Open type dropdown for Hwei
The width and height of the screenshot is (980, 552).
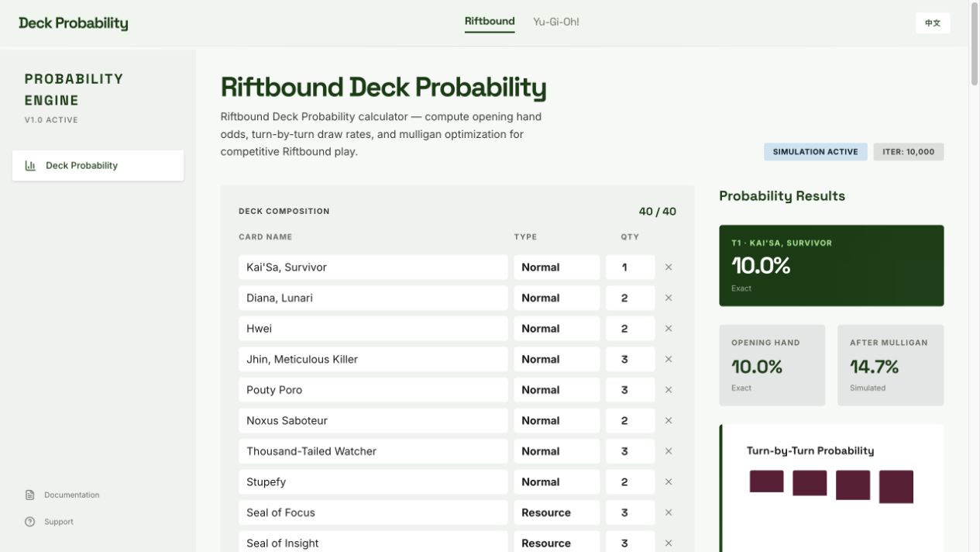click(556, 329)
